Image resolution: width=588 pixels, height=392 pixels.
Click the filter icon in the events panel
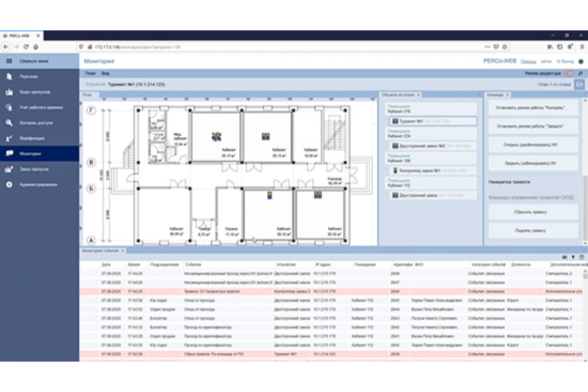[x=573, y=257]
